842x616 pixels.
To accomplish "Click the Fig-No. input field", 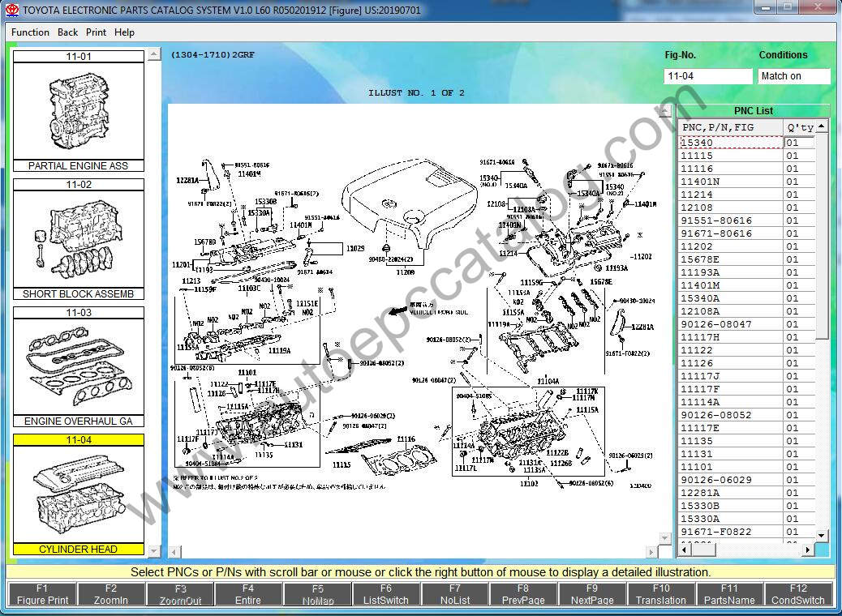I will pos(708,76).
